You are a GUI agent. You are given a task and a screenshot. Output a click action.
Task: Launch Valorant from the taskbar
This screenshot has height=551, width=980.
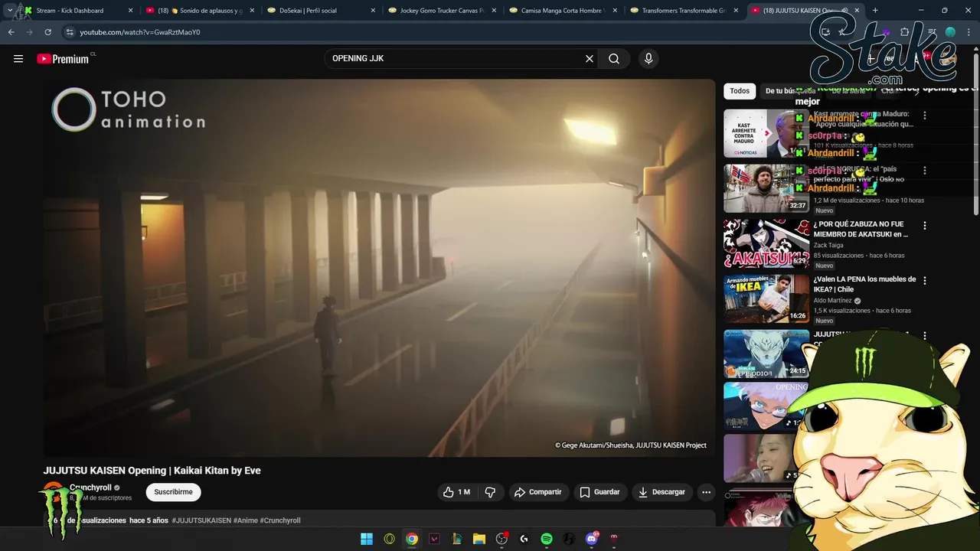tap(434, 539)
